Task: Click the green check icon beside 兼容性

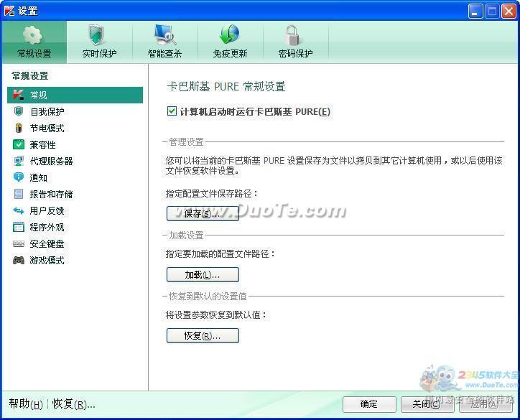Action: [x=19, y=144]
